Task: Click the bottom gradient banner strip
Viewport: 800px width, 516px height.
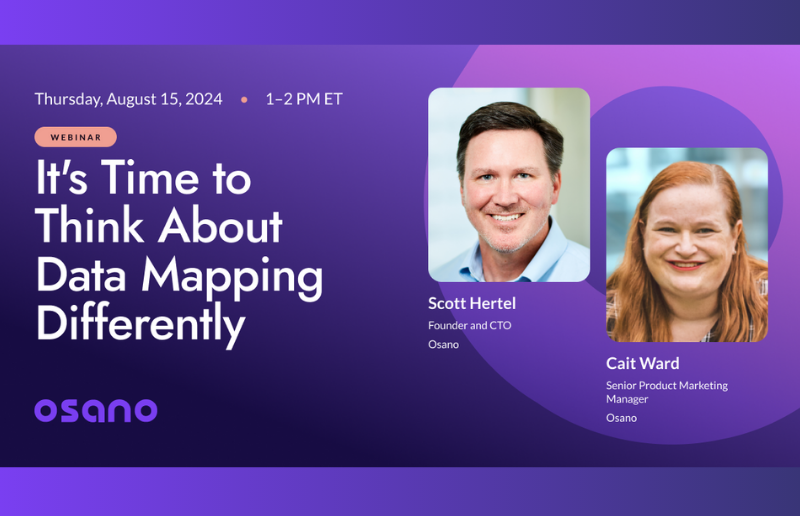Action: [400, 491]
